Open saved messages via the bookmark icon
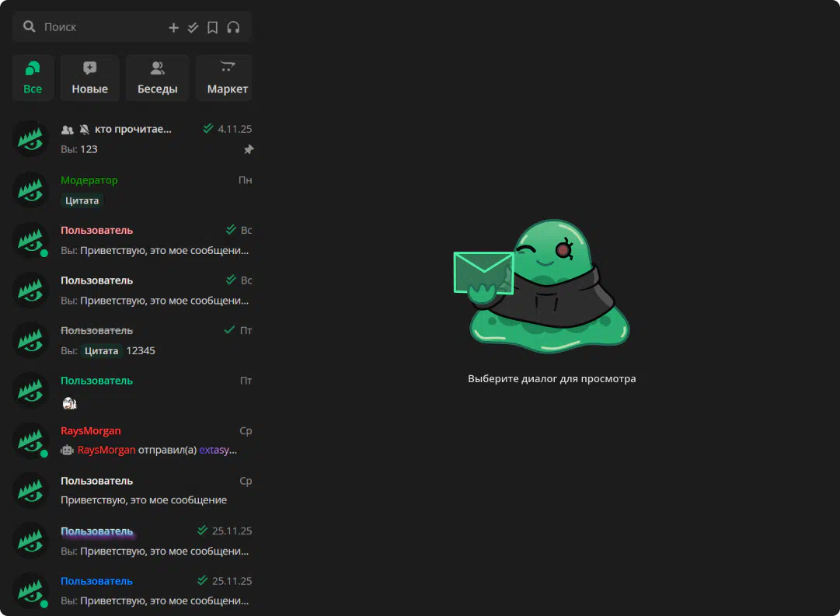 click(213, 27)
